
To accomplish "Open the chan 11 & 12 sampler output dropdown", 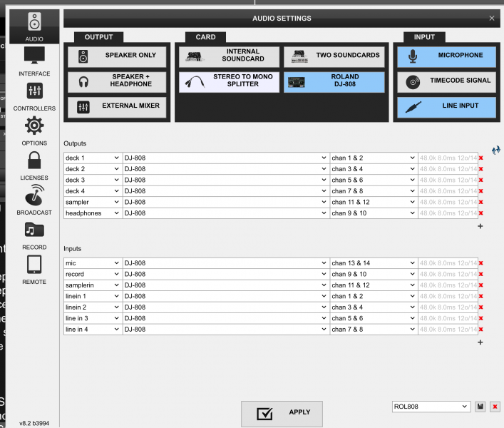I will (x=374, y=202).
